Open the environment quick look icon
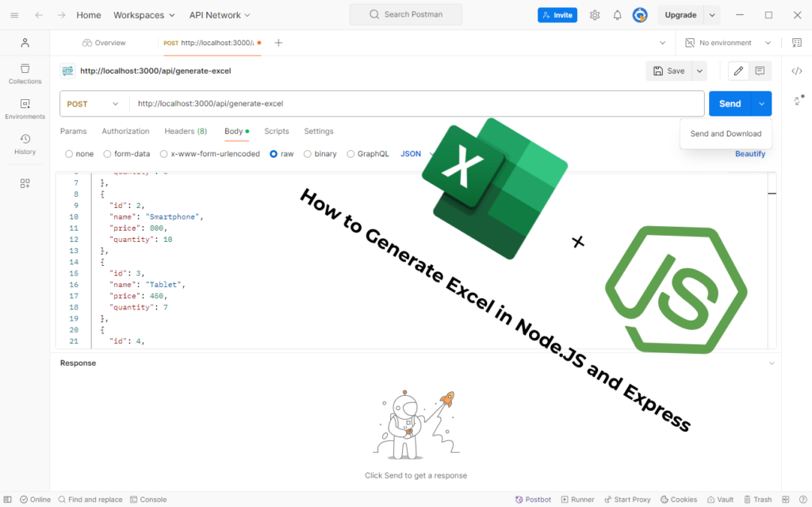The height and width of the screenshot is (507, 812). click(x=797, y=43)
